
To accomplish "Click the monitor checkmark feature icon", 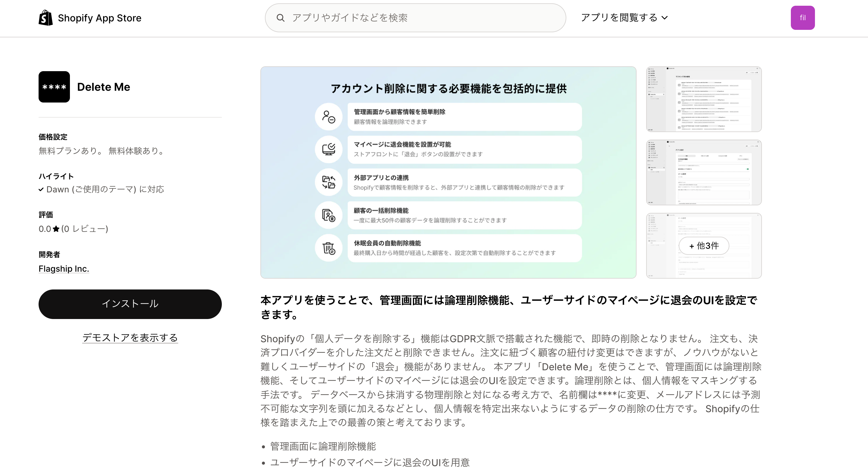I will click(x=329, y=149).
